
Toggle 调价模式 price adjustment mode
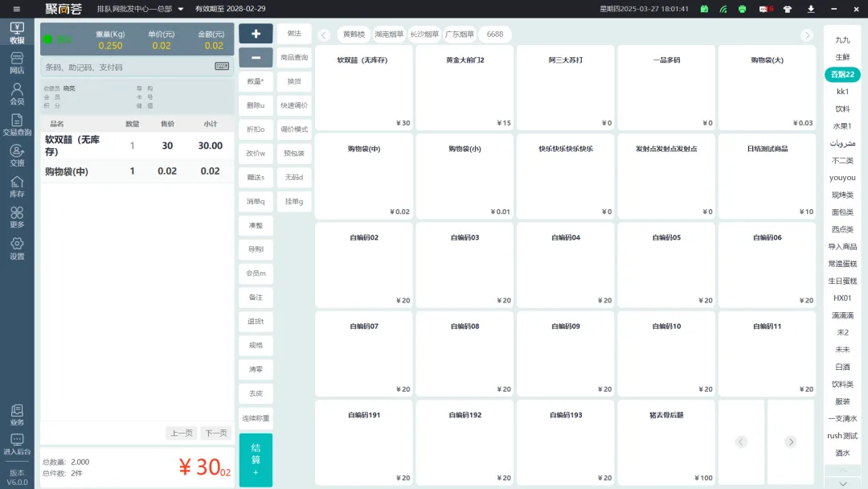point(294,129)
